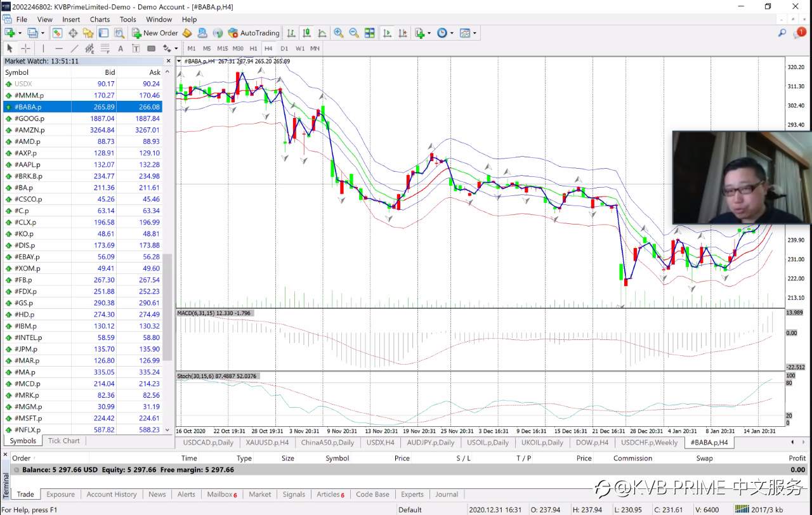Select the Text Label (T) tool
The height and width of the screenshot is (515, 812).
click(136, 48)
